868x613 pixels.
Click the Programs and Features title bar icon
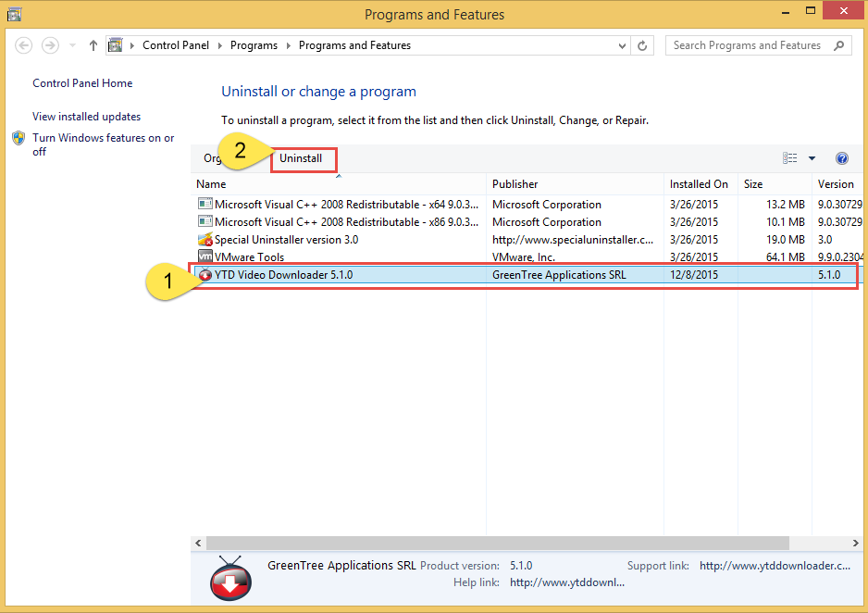pos(14,14)
